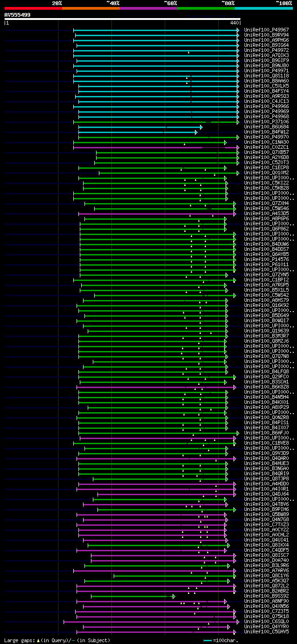Select the UniRef100_C5XLK5 label
The height and width of the screenshot is (644, 297).
(266, 86)
